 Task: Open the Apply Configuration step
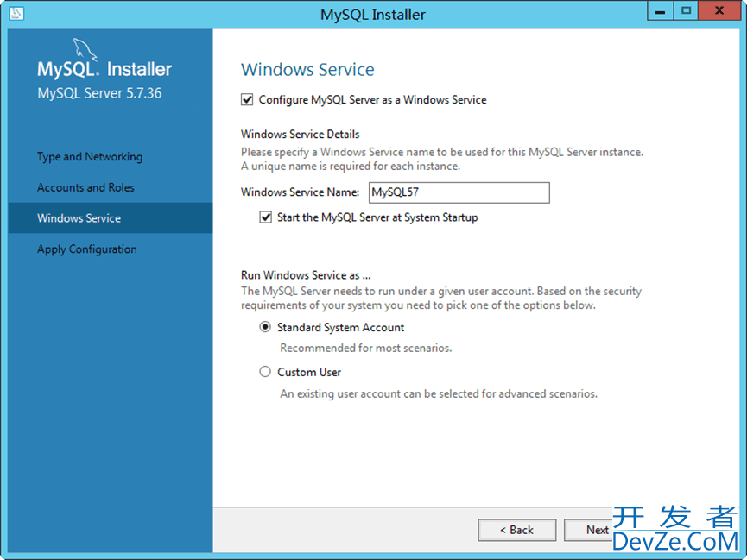(87, 249)
